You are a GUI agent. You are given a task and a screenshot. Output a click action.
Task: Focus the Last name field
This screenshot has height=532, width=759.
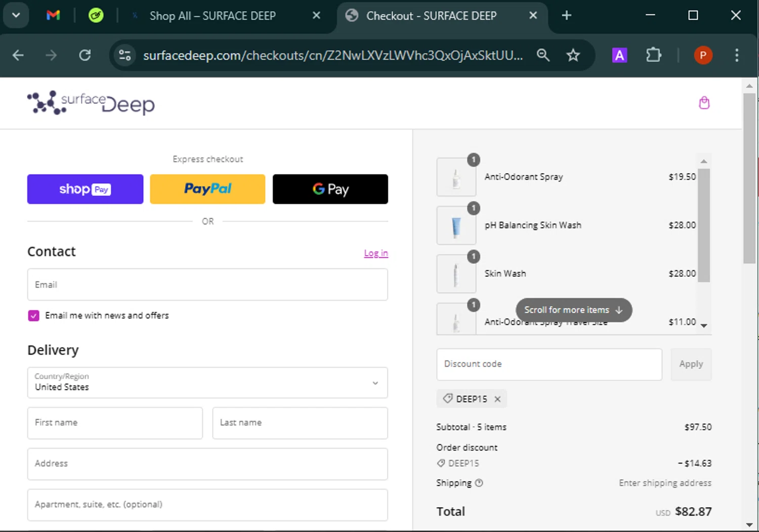(300, 423)
